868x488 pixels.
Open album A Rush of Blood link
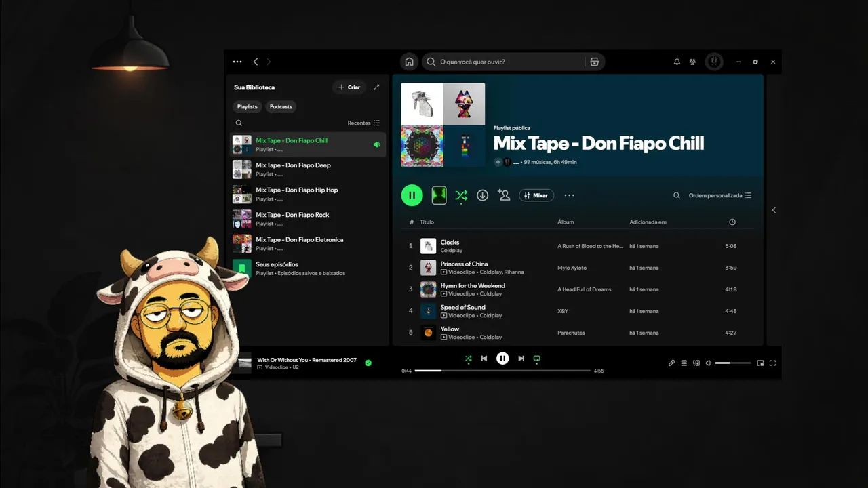click(x=590, y=246)
